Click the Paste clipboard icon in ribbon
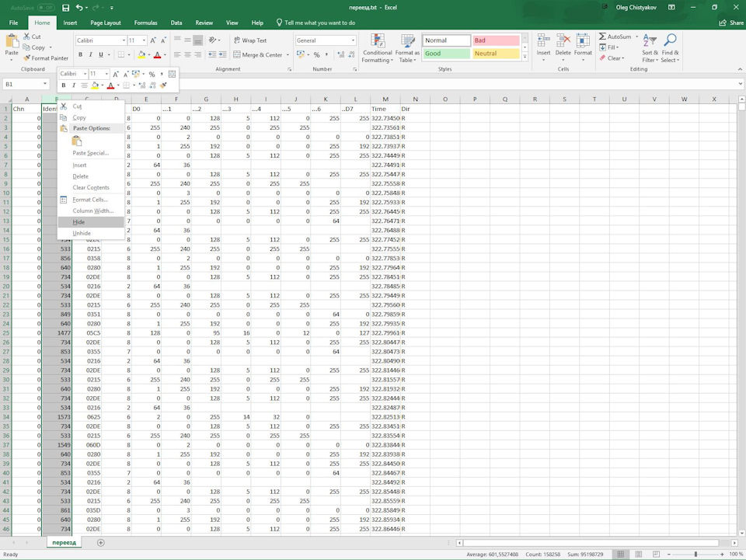 point(12,43)
